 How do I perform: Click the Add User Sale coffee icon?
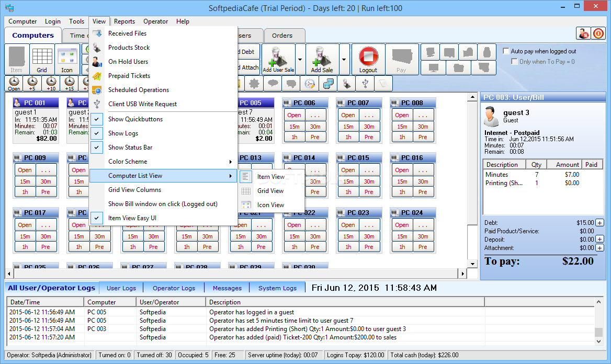point(278,59)
